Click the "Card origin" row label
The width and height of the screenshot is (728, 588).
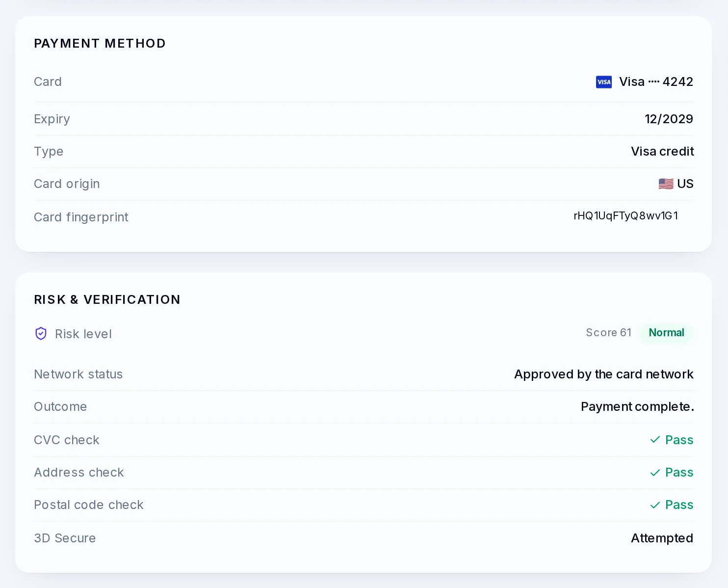(67, 184)
